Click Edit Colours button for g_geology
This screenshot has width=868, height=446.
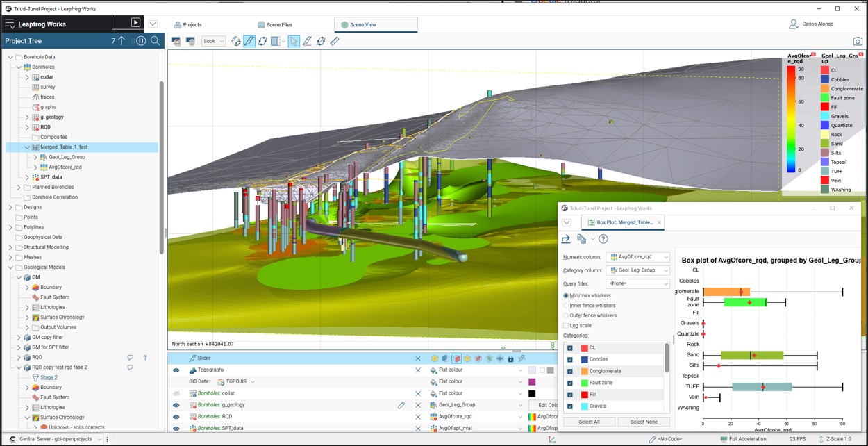(544, 405)
